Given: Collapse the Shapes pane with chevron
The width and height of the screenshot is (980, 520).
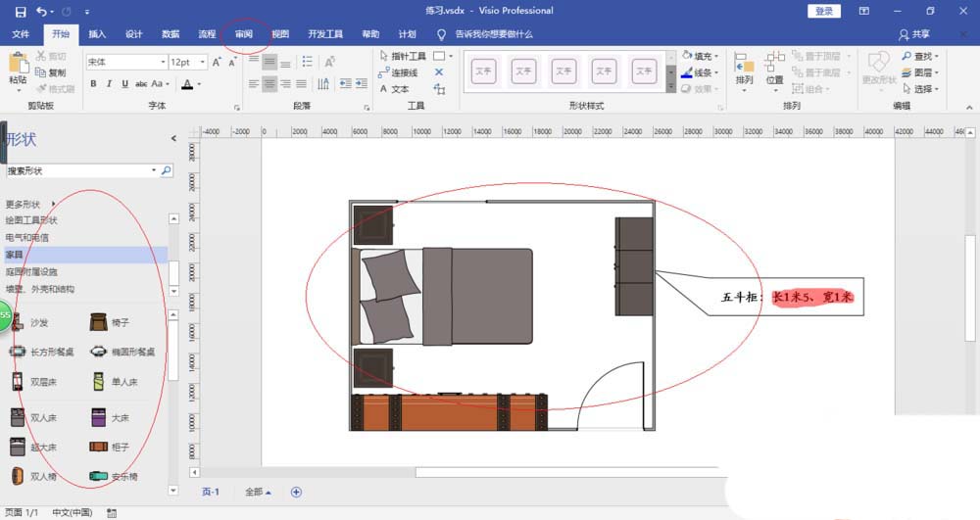Looking at the screenshot, I should point(173,139).
